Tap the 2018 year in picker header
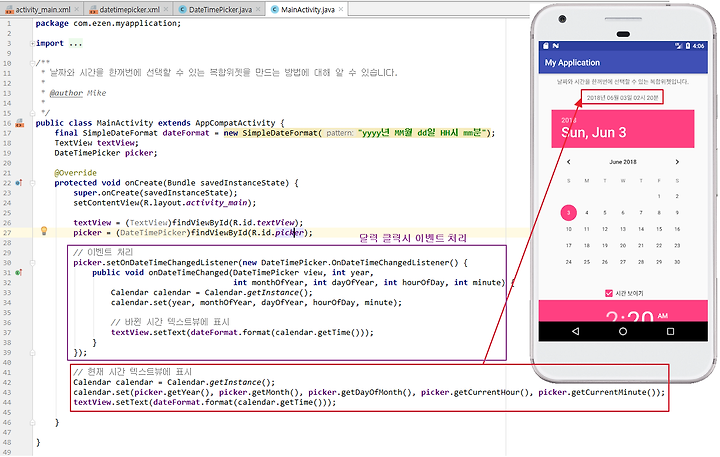The height and width of the screenshot is (457, 720). pos(568,120)
